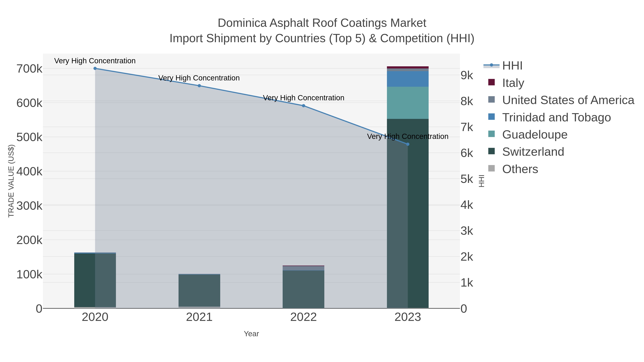The width and height of the screenshot is (644, 362).
Task: Click the Trinidad and Tobago legend swatch
Action: (491, 117)
